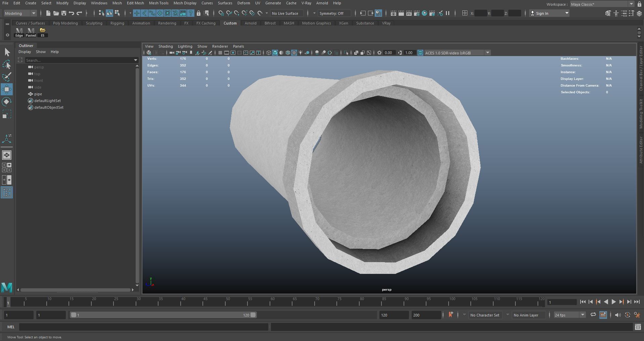Open the ACES color space dropdown

[488, 53]
